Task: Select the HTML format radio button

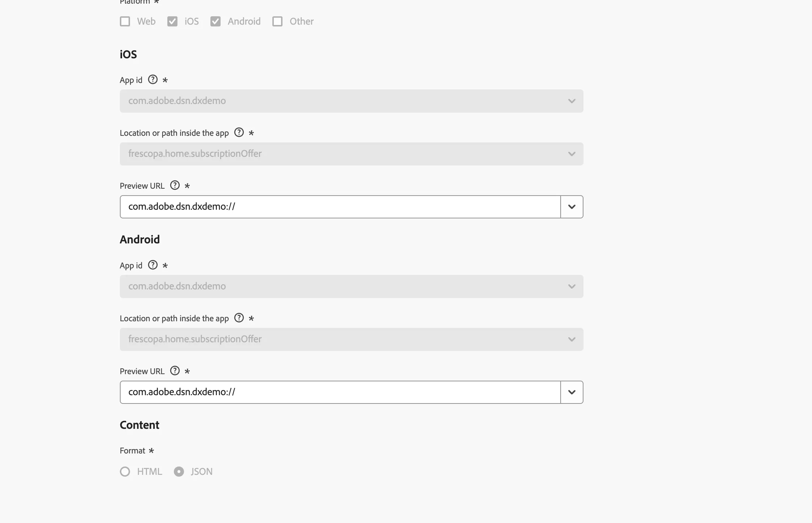Action: pyautogui.click(x=125, y=472)
